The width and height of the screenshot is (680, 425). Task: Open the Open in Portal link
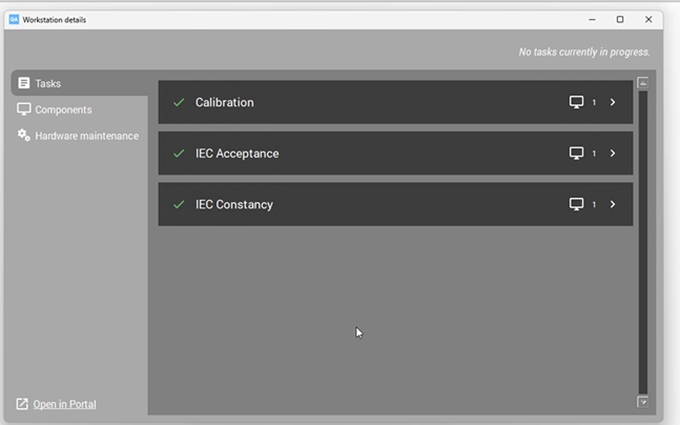64,404
